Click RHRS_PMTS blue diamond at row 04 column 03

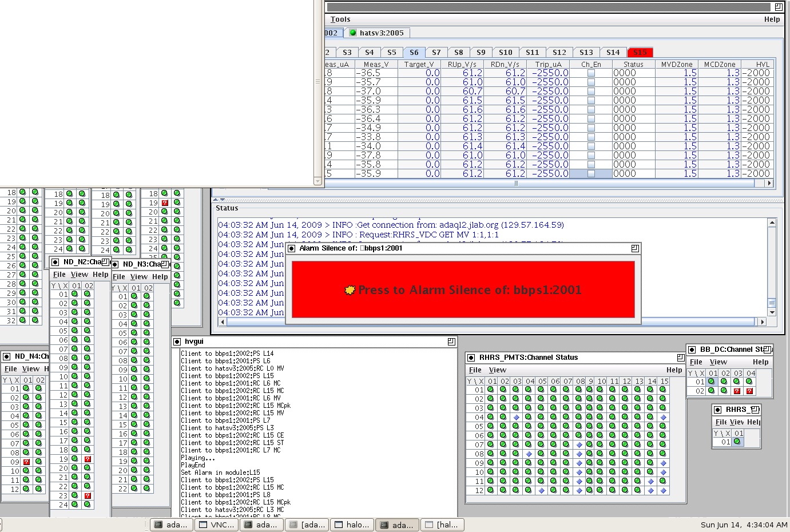pyautogui.click(x=517, y=418)
